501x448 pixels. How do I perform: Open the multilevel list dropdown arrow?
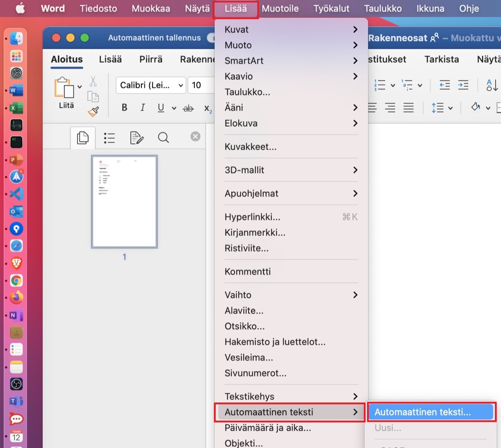coord(420,85)
